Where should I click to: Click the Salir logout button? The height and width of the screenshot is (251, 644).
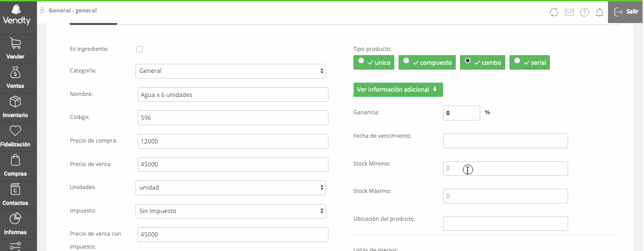626,12
